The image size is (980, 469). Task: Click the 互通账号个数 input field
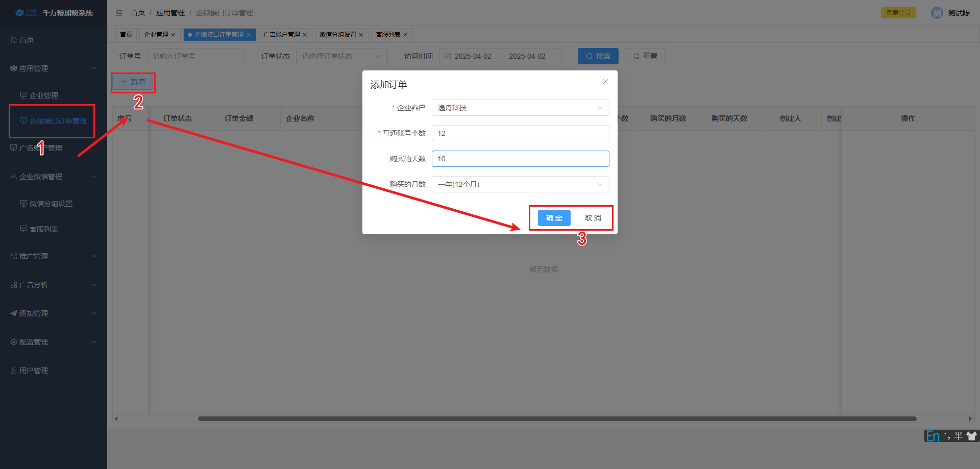pyautogui.click(x=520, y=133)
